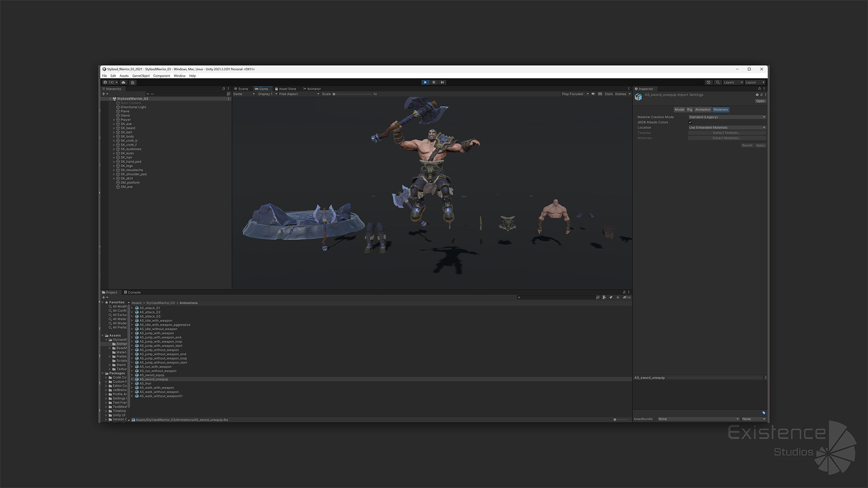This screenshot has width=868, height=488.
Task: Open Unity cloud services via cloud icon
Action: pos(123,82)
